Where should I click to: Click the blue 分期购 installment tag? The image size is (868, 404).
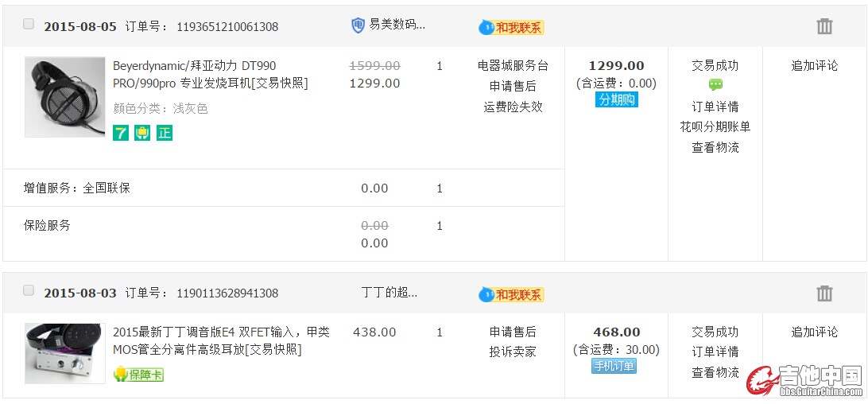[616, 100]
